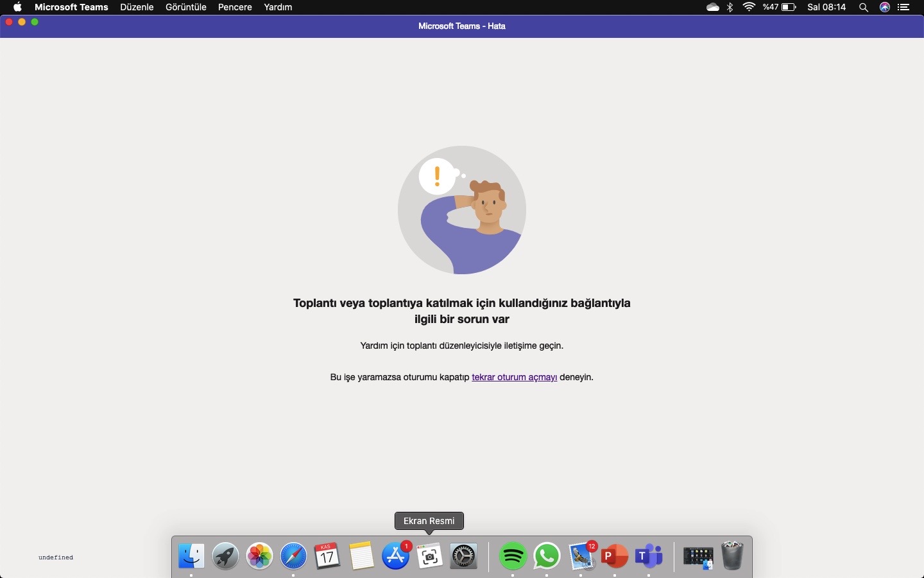Open the keyboard-grid stack in dock
The height and width of the screenshot is (578, 924).
click(699, 557)
